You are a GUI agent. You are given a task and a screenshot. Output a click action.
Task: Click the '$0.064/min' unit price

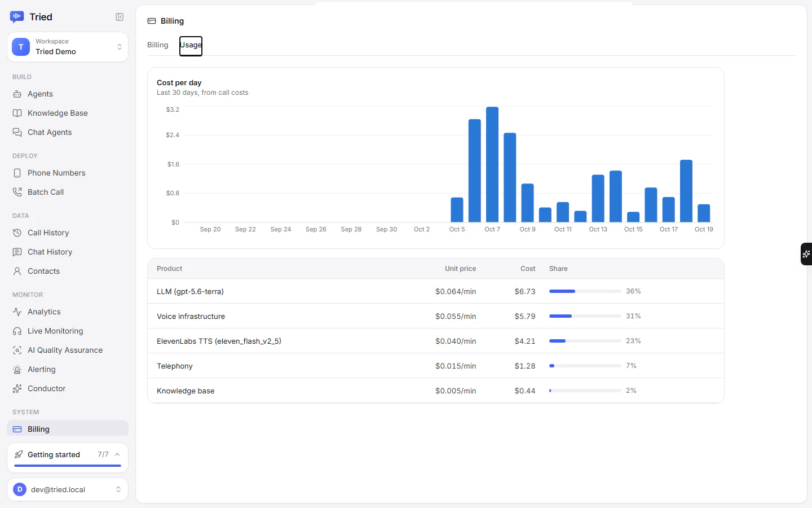click(x=456, y=291)
